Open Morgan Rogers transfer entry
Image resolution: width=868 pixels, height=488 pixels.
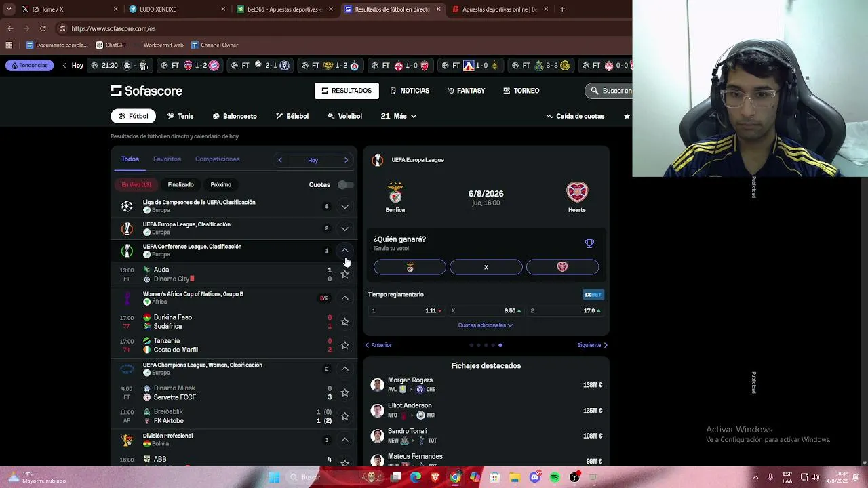[x=486, y=385]
